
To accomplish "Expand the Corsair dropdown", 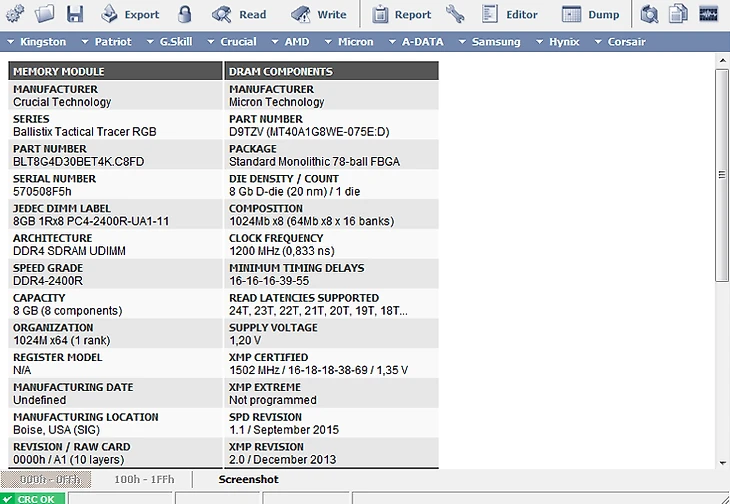I will 620,42.
